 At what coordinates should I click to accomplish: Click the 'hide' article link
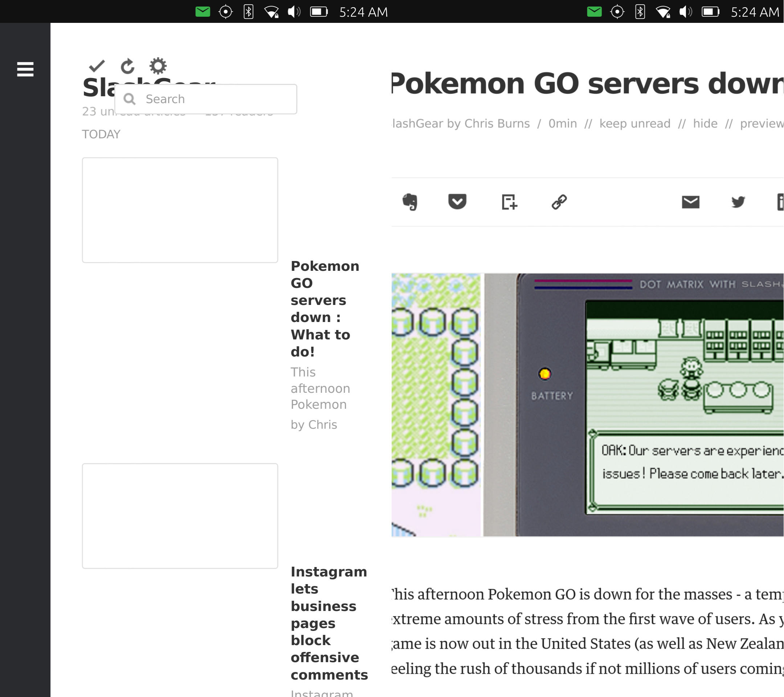tap(705, 123)
